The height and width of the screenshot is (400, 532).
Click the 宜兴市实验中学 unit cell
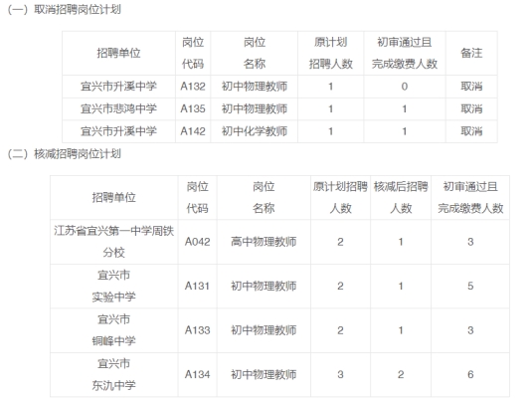click(114, 286)
